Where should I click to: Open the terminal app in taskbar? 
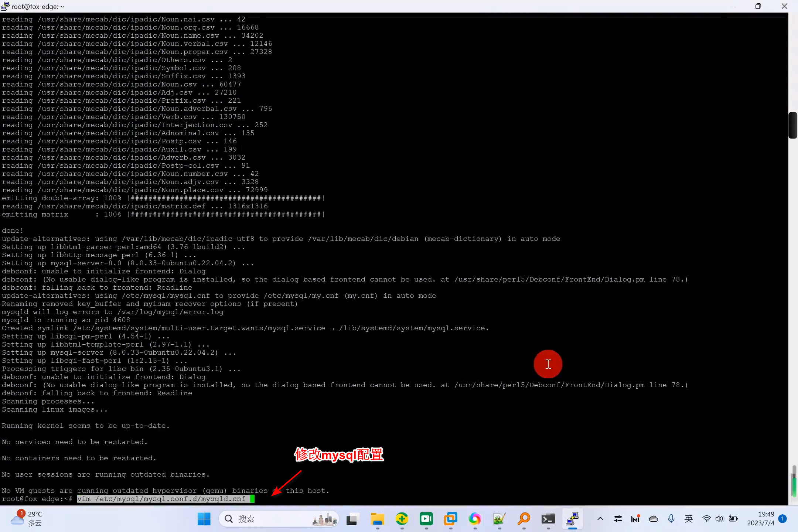point(548,519)
